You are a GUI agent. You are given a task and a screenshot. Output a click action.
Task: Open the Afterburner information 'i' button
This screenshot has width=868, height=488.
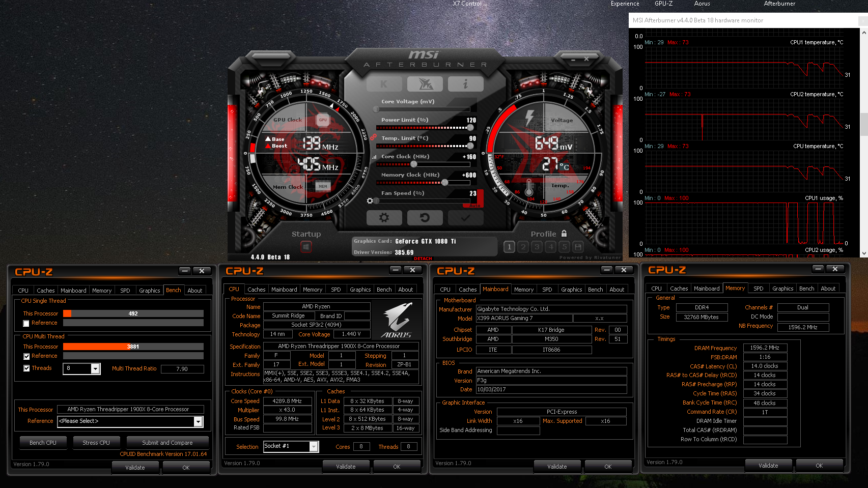click(x=465, y=84)
